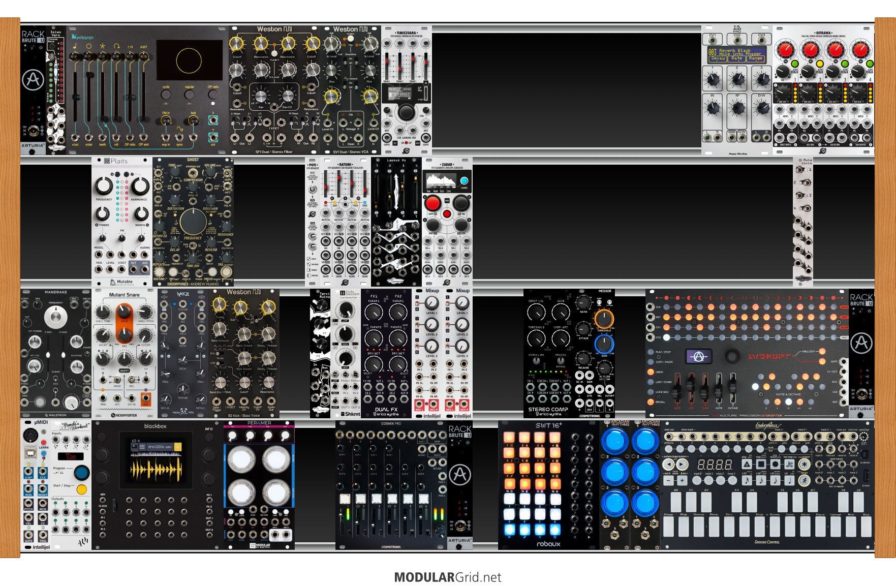Click the Disrupt display with the anarchy logo
Viewport: 896px width, 588px height.
pos(699,356)
